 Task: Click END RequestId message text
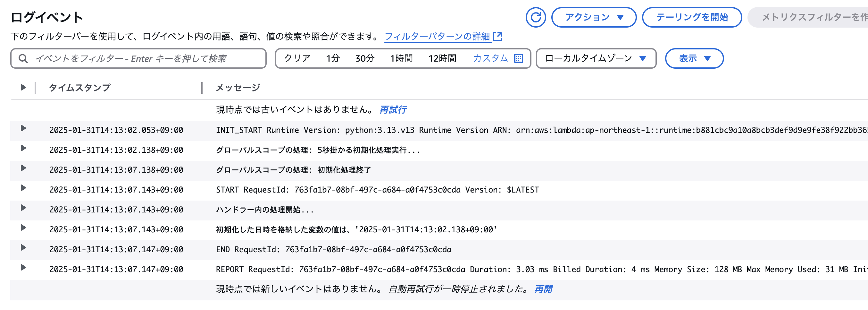coord(334,250)
